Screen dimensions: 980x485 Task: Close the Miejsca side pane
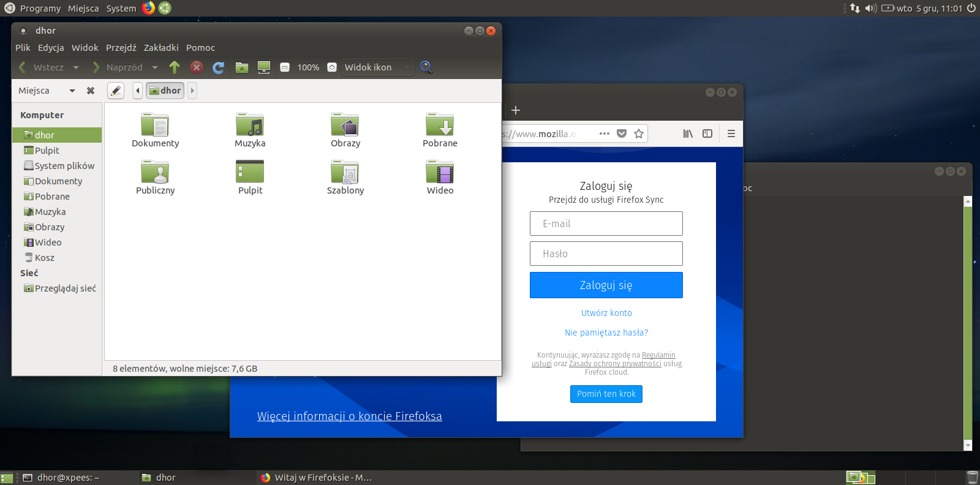click(91, 91)
